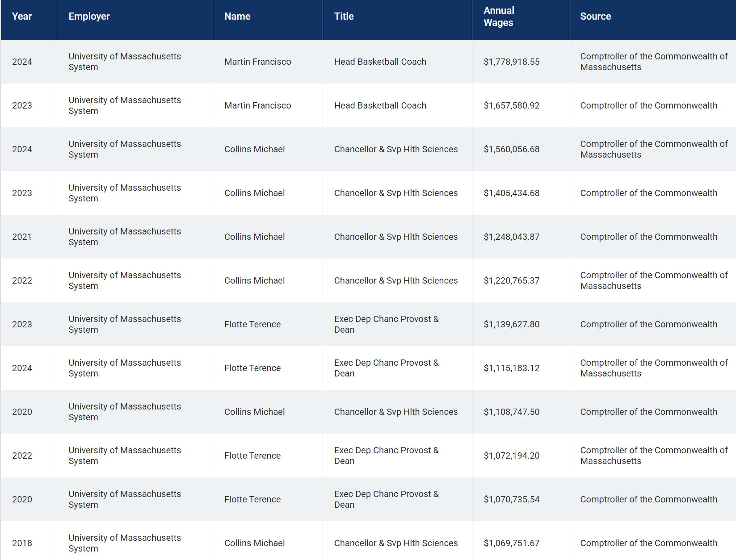Click Collins Michael in the 2021 row
Screen dimensions: 736x560
254,237
